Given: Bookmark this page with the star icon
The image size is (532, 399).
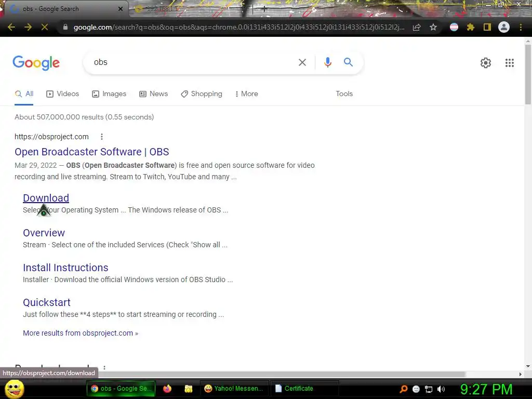Looking at the screenshot, I should [x=433, y=27].
